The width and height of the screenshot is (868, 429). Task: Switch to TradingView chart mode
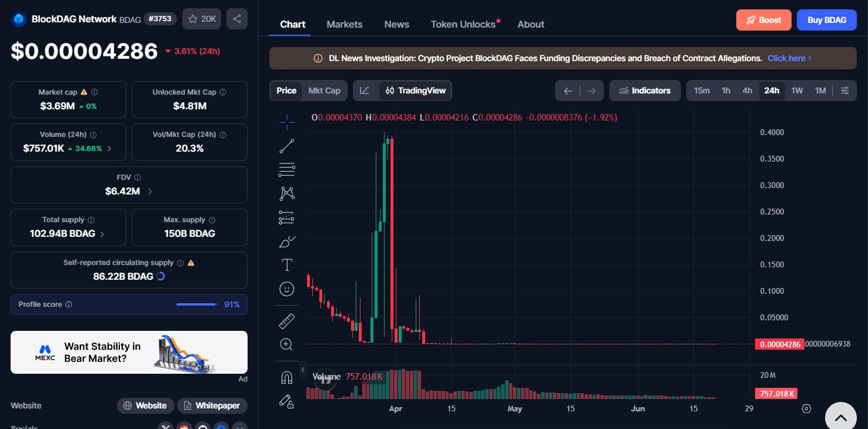tap(416, 91)
